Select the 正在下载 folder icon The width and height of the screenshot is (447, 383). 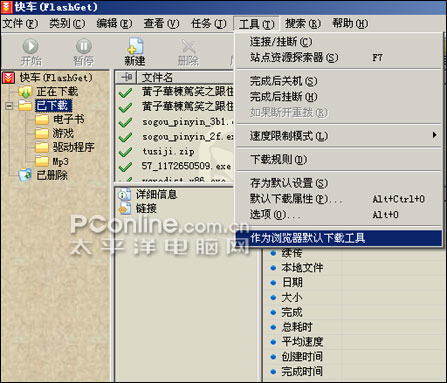click(x=25, y=92)
